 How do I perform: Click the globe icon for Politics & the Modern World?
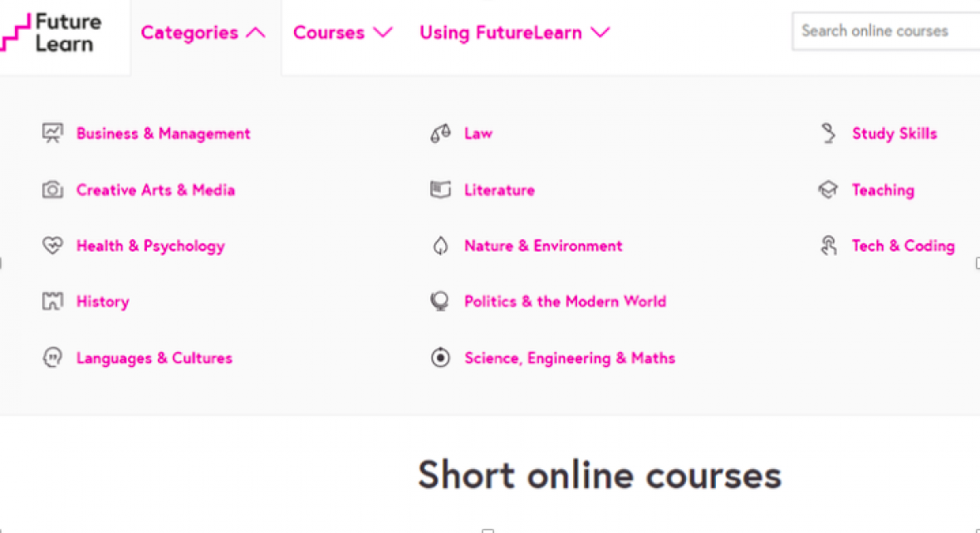[440, 301]
